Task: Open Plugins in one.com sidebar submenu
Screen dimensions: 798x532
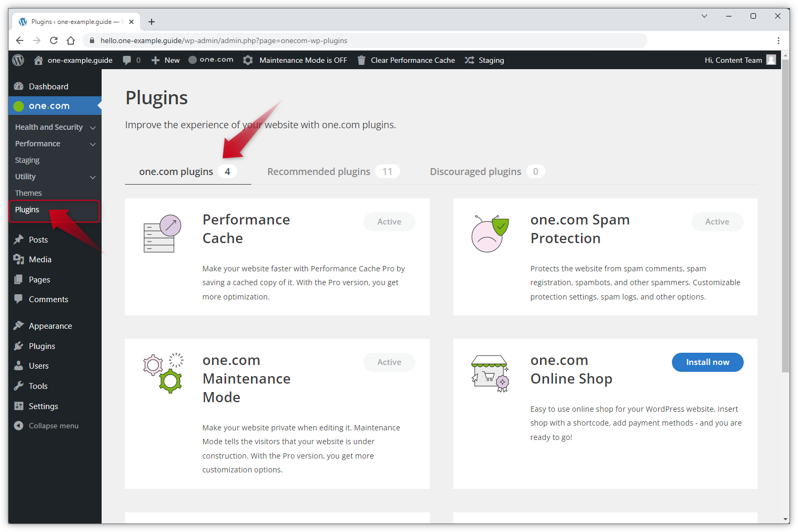Action: [27, 210]
